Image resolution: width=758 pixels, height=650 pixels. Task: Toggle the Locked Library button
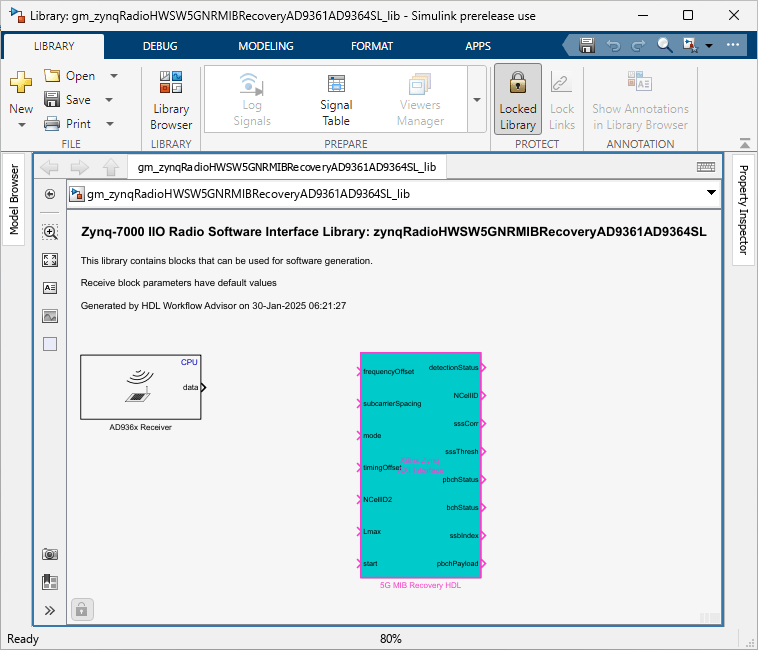[x=518, y=99]
